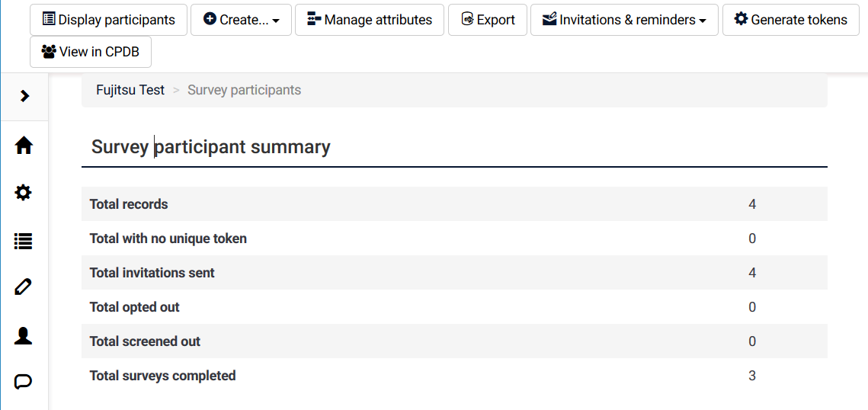
Task: Click the Generate tokens button
Action: point(790,20)
